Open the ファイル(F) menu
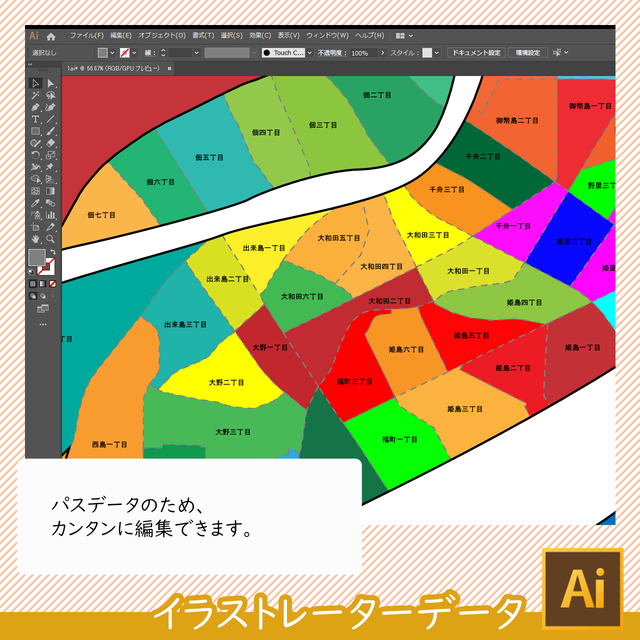Viewport: 640px width, 640px height. [87, 36]
